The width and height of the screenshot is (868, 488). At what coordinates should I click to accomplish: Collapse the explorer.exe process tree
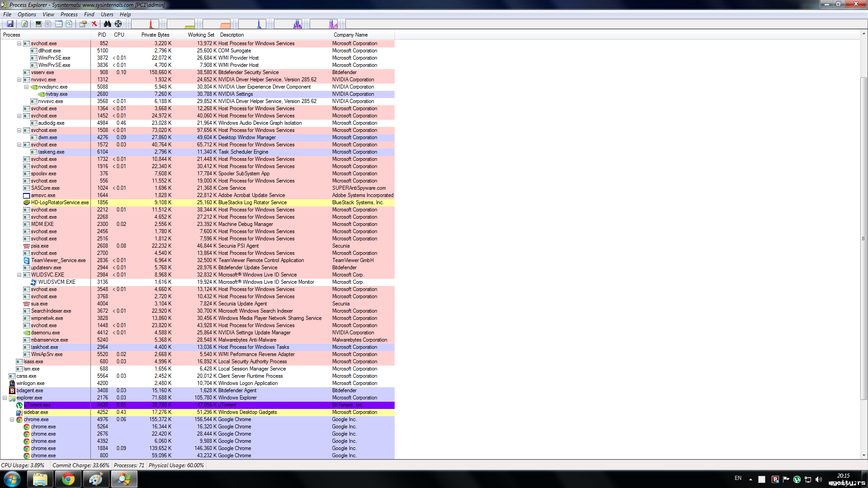(x=5, y=398)
